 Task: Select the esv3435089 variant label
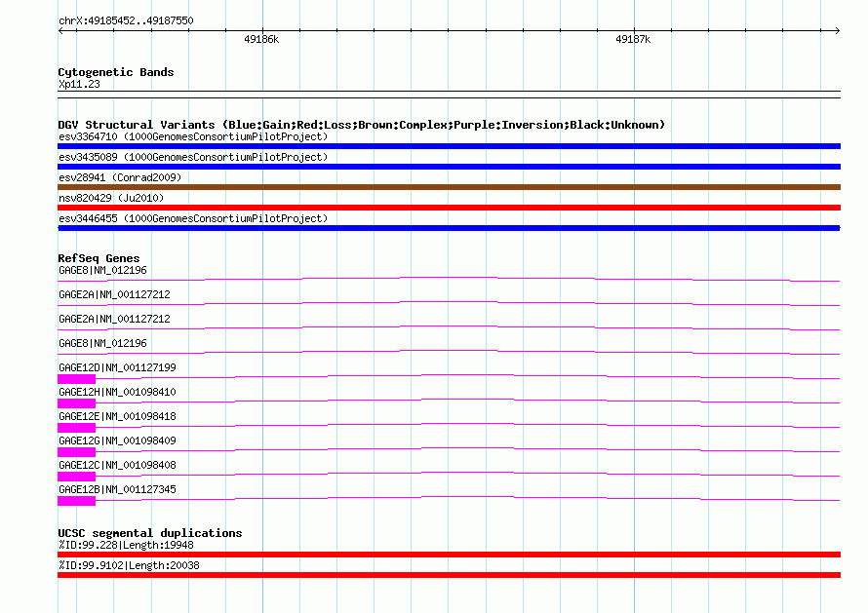click(193, 157)
